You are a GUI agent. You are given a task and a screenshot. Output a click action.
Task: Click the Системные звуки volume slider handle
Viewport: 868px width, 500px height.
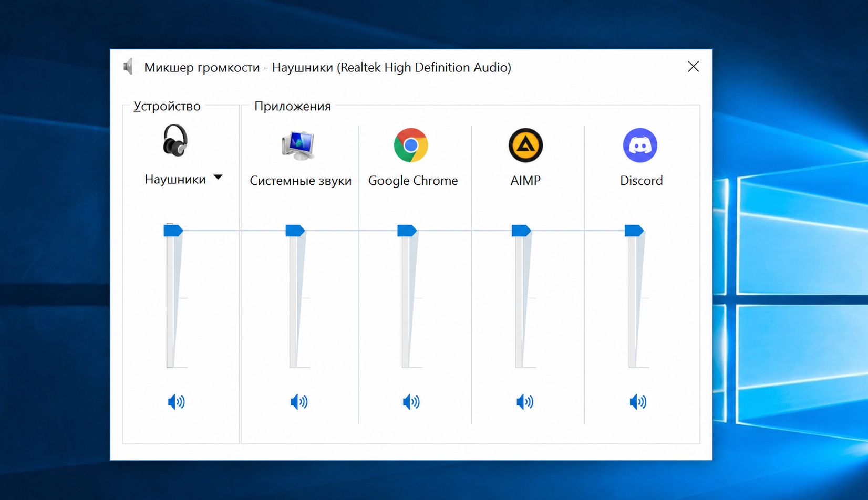tap(295, 230)
